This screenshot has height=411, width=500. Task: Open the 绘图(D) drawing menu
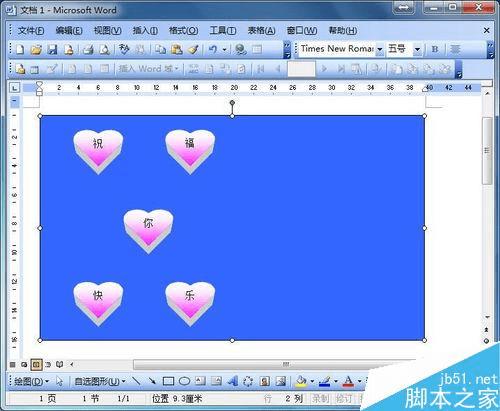coord(31,381)
